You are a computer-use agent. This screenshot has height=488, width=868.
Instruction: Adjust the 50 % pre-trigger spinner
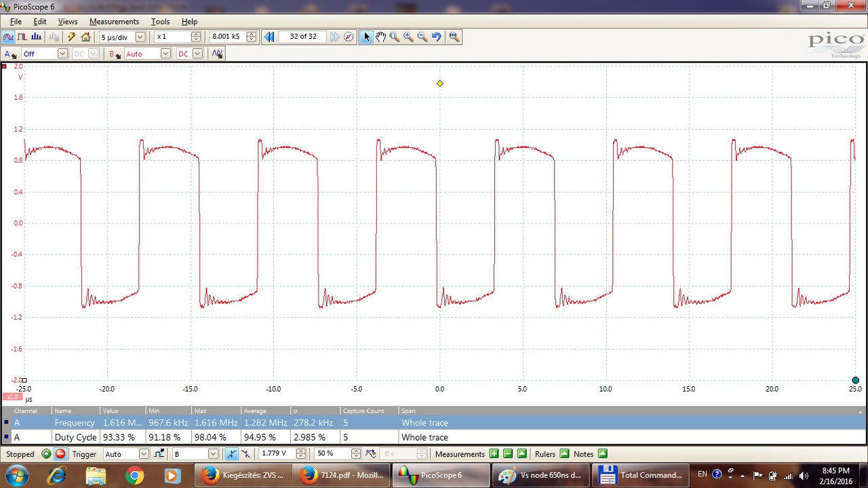tap(356, 454)
